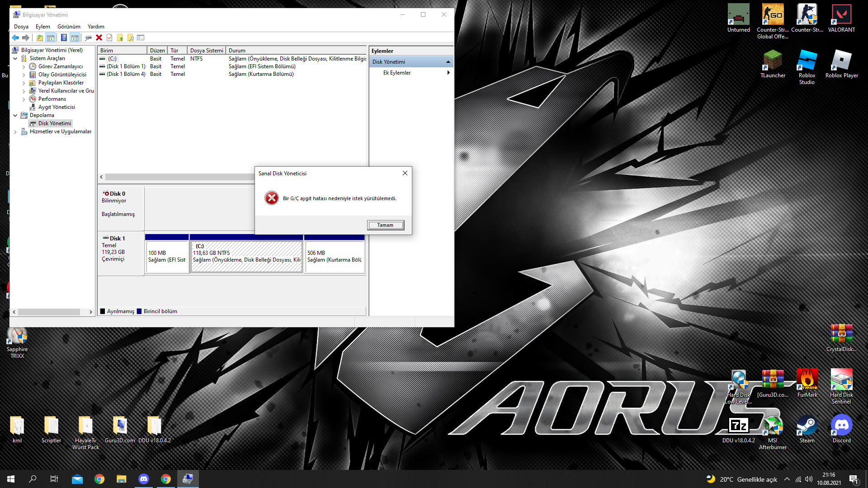This screenshot has height=488, width=868.
Task: Click the folder with magnifier search icon
Action: (131, 38)
